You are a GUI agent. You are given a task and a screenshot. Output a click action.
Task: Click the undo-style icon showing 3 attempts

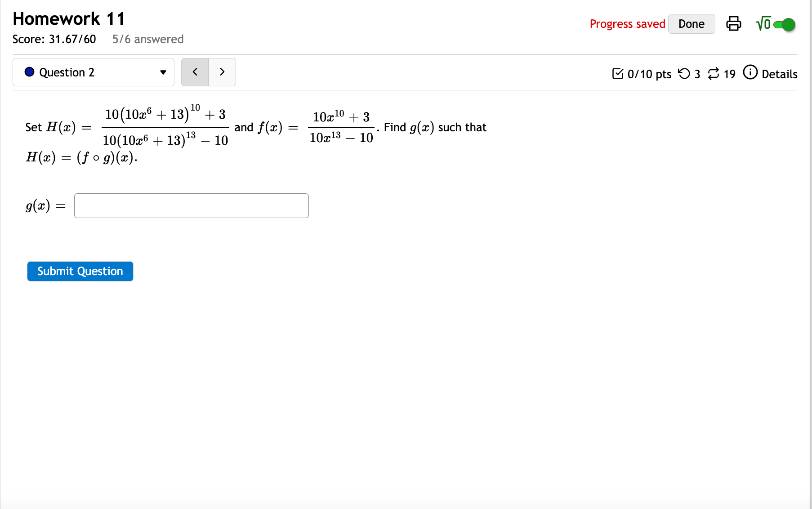(x=685, y=74)
